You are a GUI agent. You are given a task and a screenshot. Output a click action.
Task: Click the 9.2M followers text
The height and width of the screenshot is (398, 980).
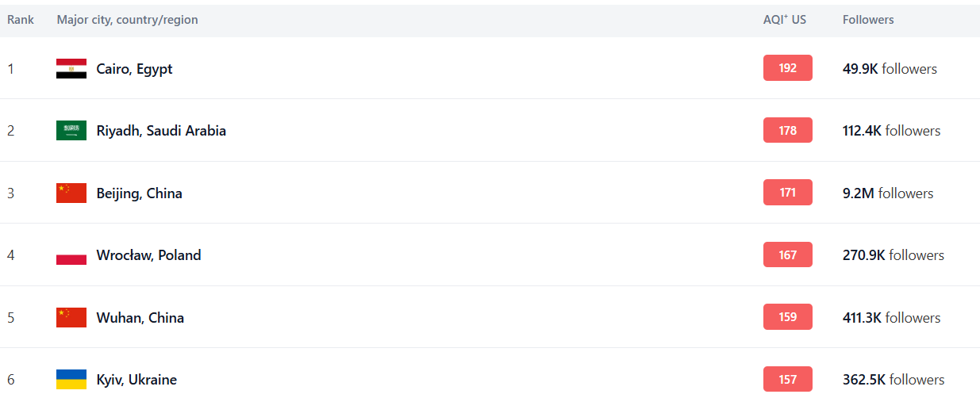[x=888, y=193]
